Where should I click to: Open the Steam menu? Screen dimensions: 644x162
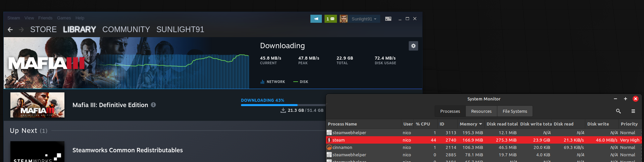(x=14, y=18)
